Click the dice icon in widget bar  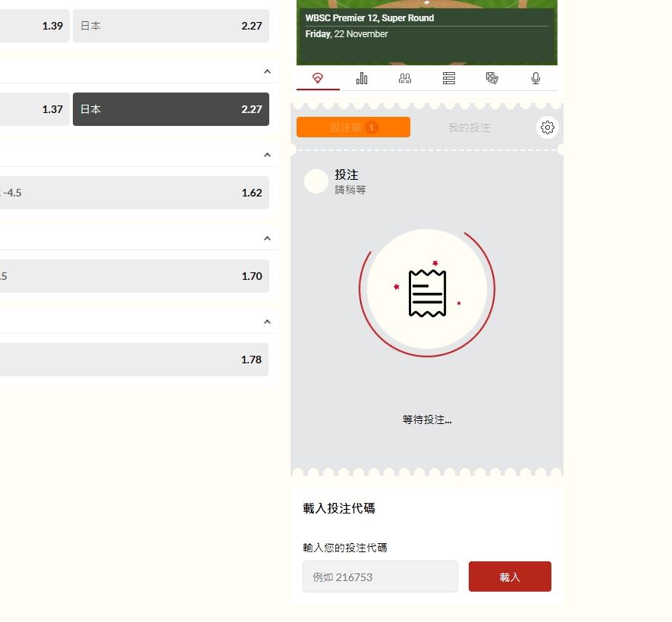492,78
